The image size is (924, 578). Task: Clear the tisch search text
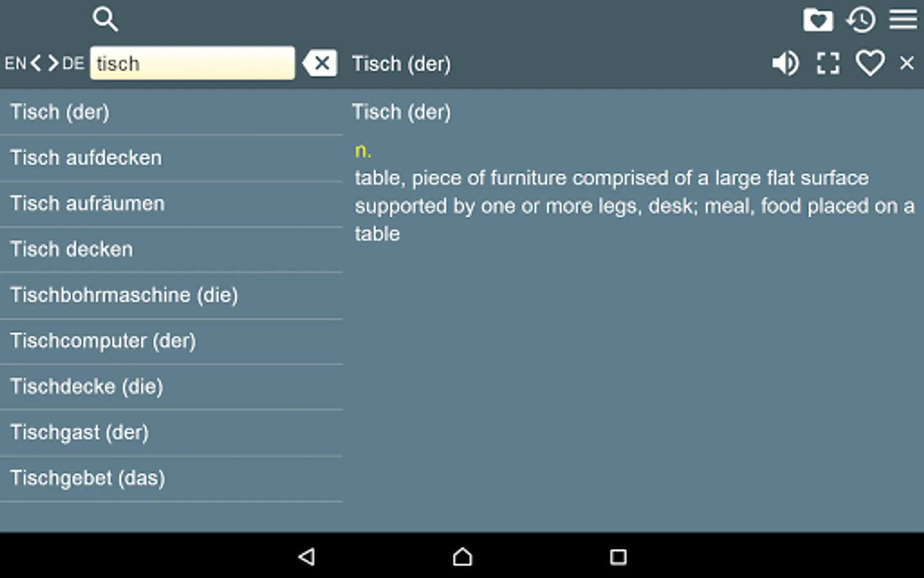point(320,63)
